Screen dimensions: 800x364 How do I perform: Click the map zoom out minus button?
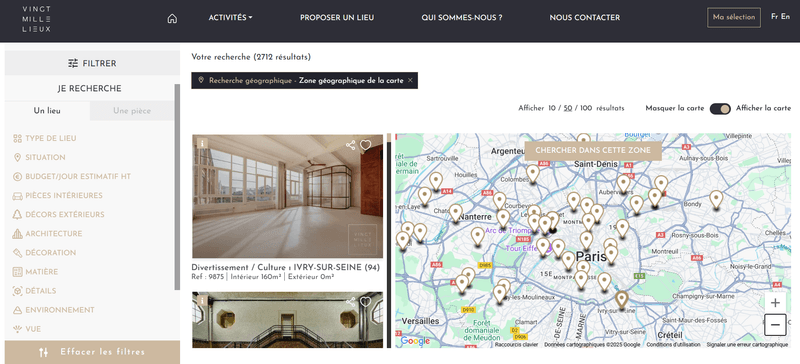pos(775,325)
